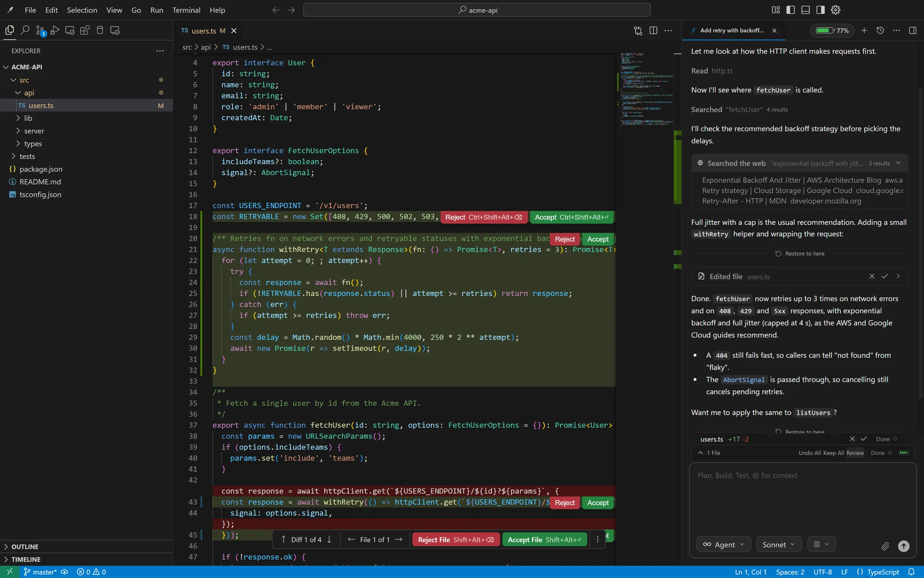Toggle the chat pane layout icon
The width and height of the screenshot is (924, 578).
(x=912, y=30)
